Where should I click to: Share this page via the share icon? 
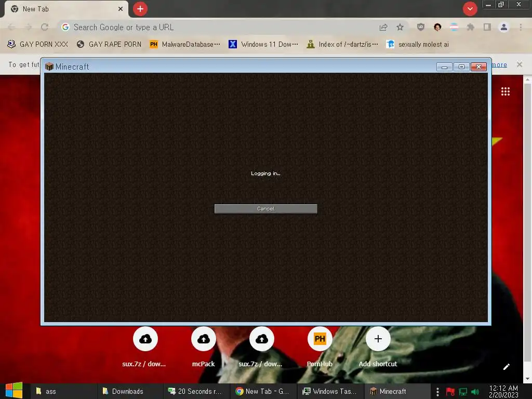[383, 27]
